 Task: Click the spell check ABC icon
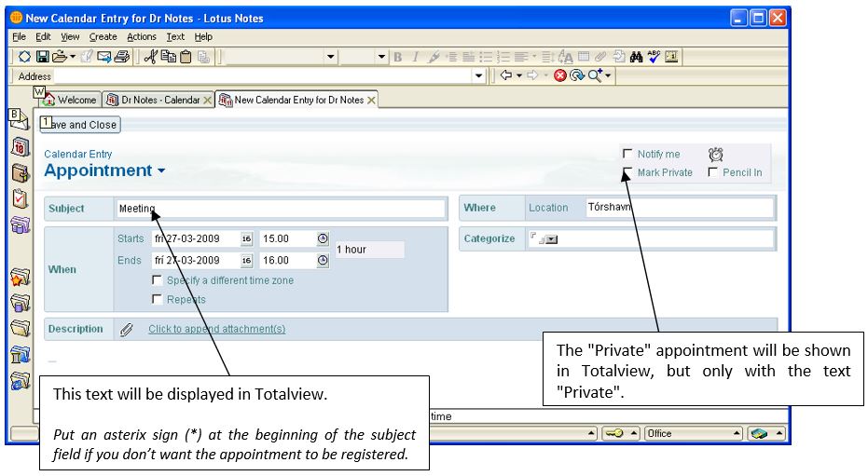coord(654,57)
